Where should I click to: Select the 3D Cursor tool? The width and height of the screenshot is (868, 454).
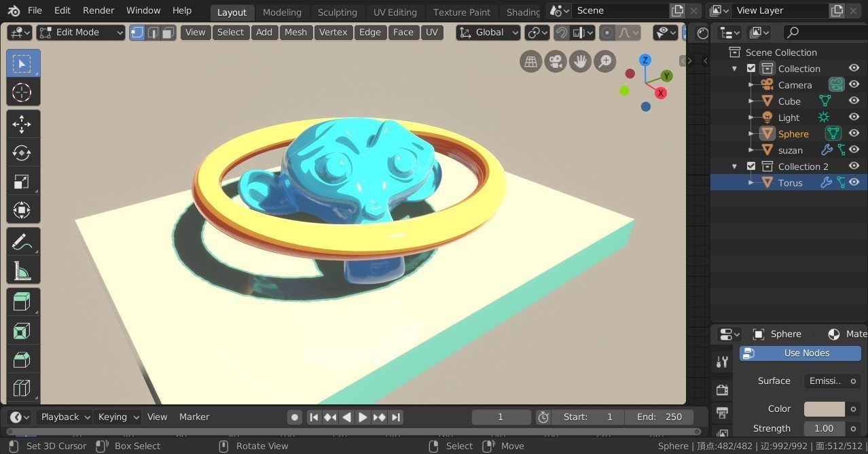point(23,92)
